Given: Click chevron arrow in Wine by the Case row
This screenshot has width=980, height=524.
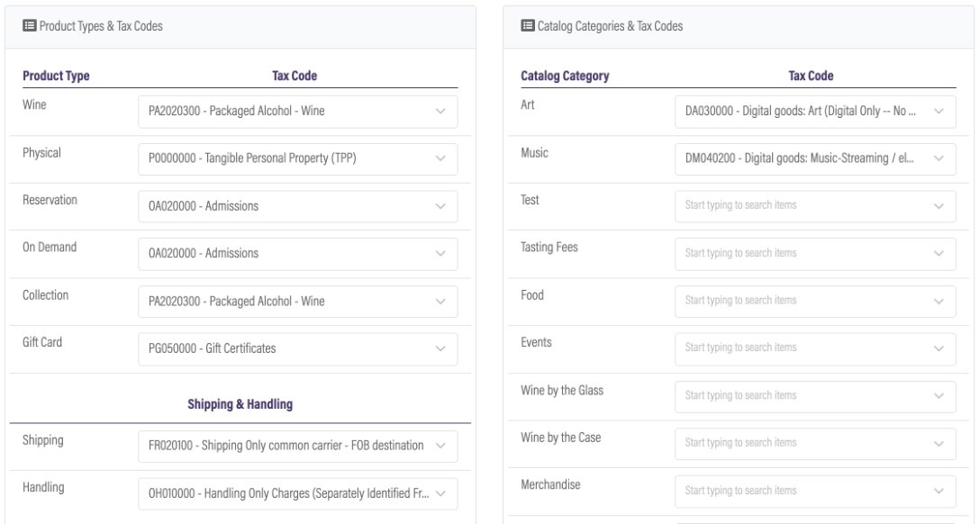Looking at the screenshot, I should tap(939, 443).
